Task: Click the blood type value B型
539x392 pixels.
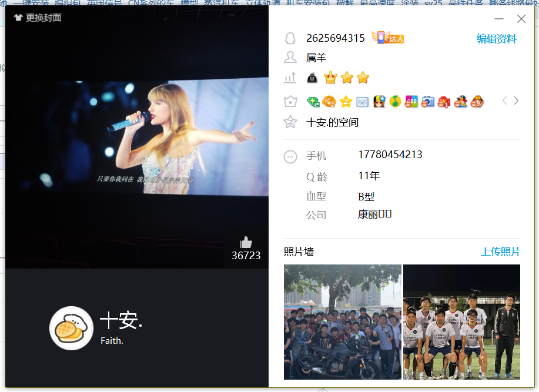Action: coord(366,196)
